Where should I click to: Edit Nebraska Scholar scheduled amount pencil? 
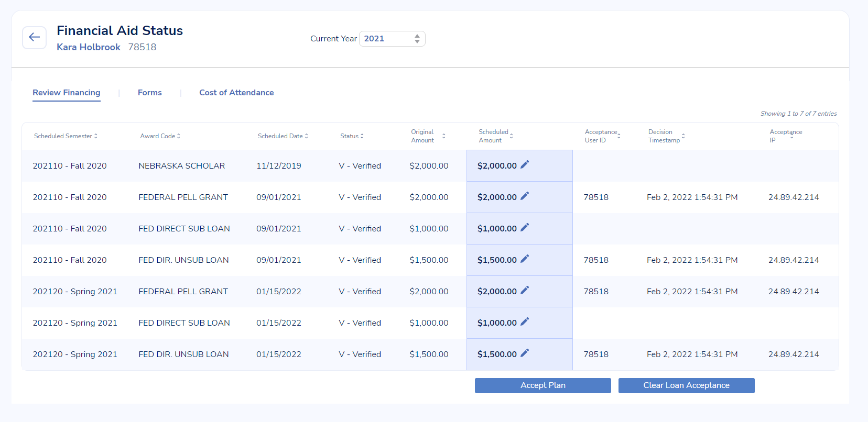tap(525, 165)
